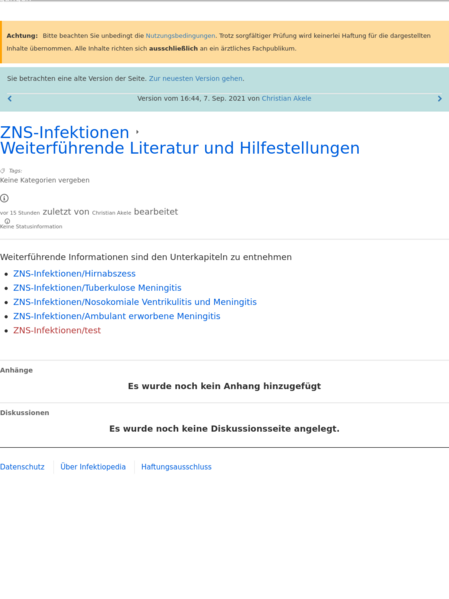Click title 'Weiterführende Literatur und Hilfestellungen'
Viewport: 449px width, 599px height.
(180, 148)
